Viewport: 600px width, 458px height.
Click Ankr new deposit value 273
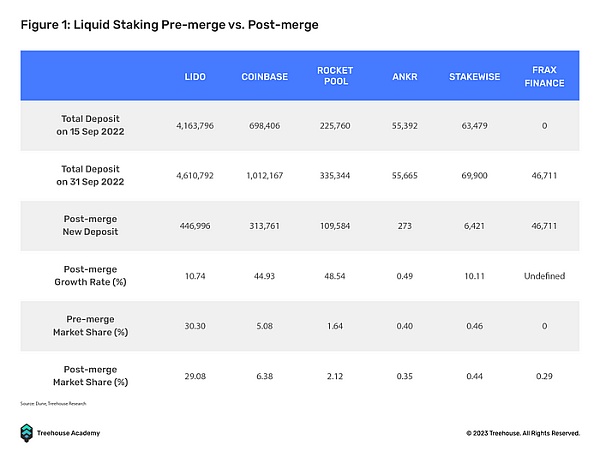point(404,226)
